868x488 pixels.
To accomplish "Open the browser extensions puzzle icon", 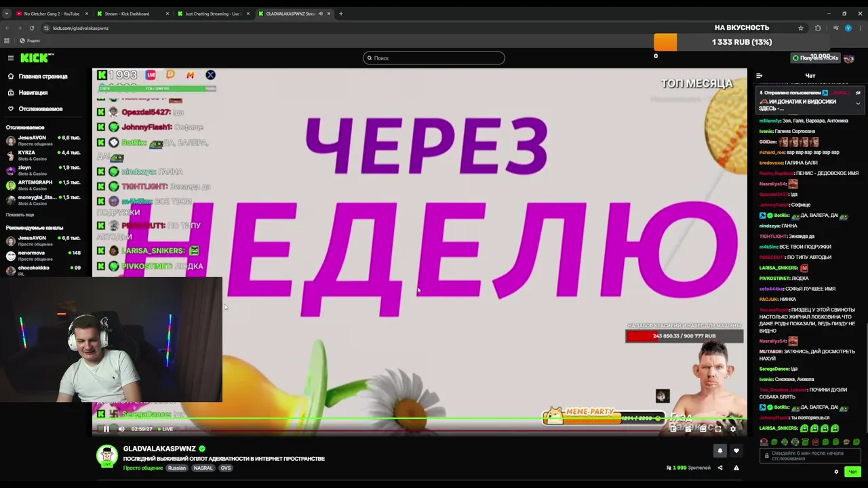I will pyautogui.click(x=818, y=28).
